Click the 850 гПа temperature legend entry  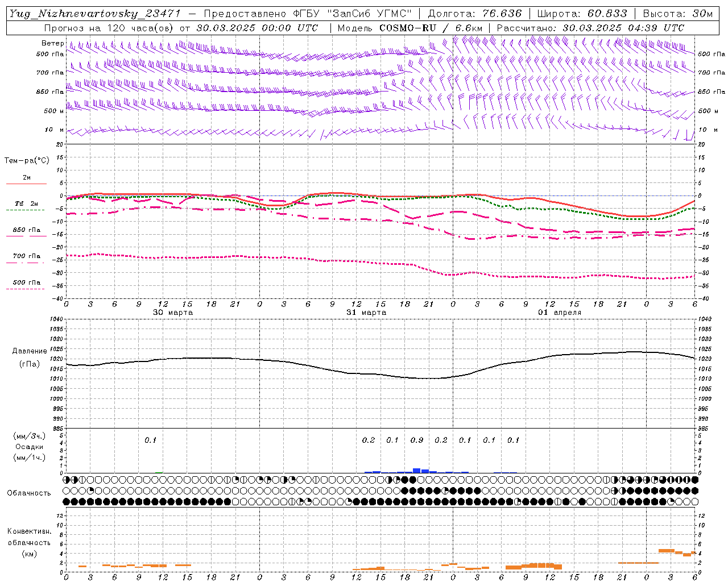[x=27, y=230]
